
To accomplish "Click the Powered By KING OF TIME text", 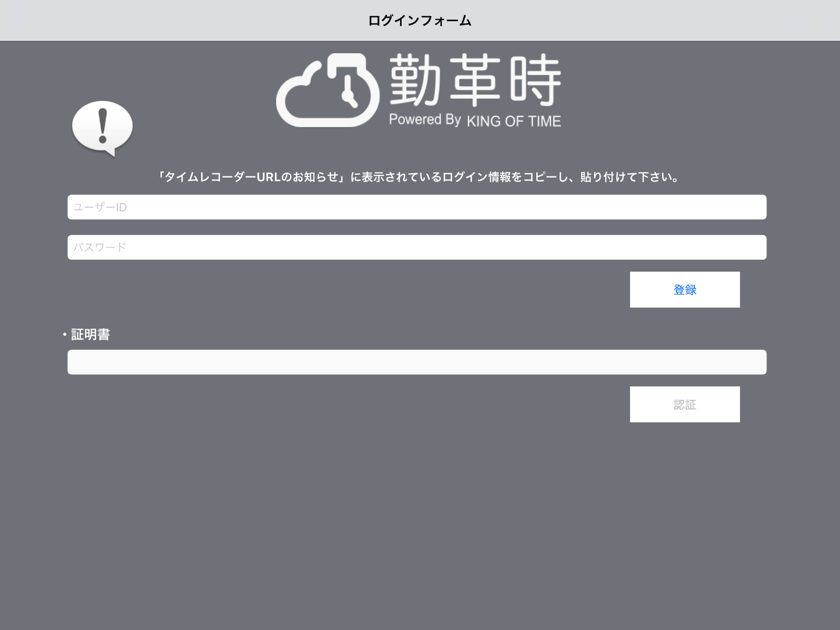I will pos(475,120).
